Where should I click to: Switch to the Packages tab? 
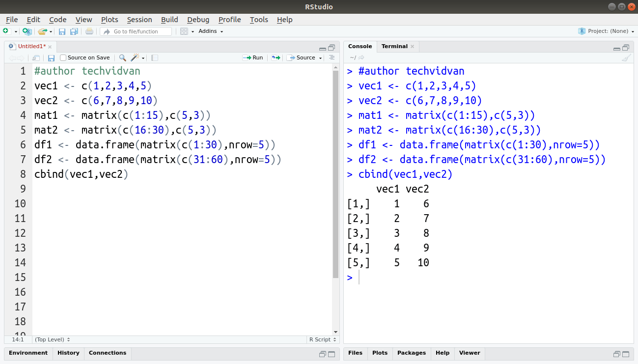(x=412, y=353)
